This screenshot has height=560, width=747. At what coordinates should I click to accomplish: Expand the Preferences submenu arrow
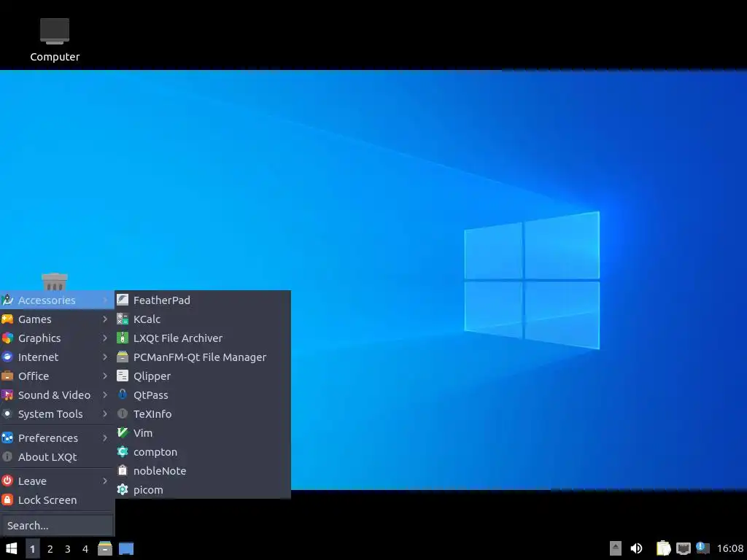point(105,438)
